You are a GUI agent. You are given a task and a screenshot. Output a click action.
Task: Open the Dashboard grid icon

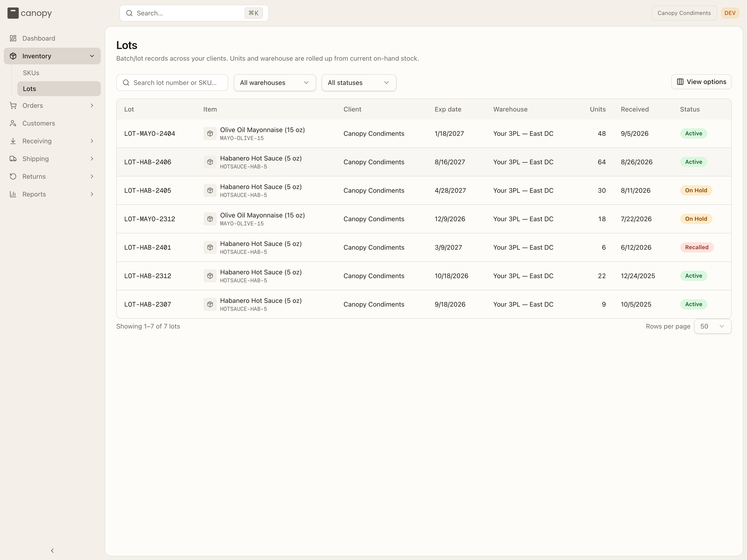[13, 38]
